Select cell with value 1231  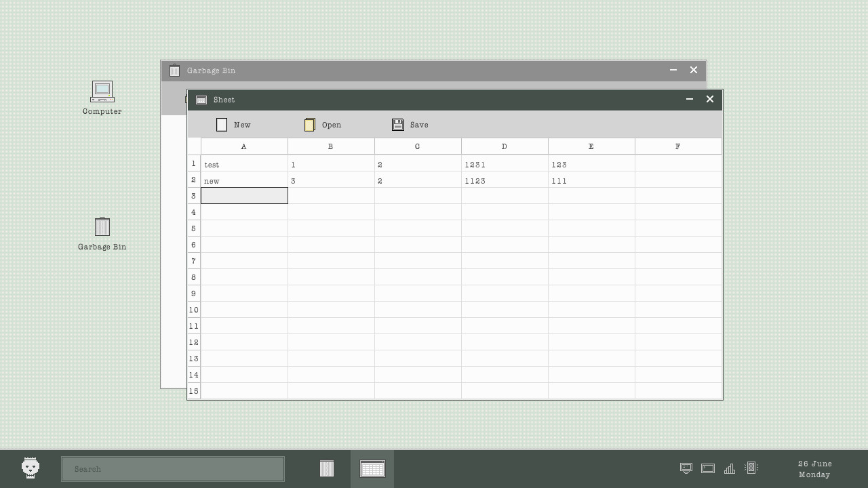(x=505, y=164)
